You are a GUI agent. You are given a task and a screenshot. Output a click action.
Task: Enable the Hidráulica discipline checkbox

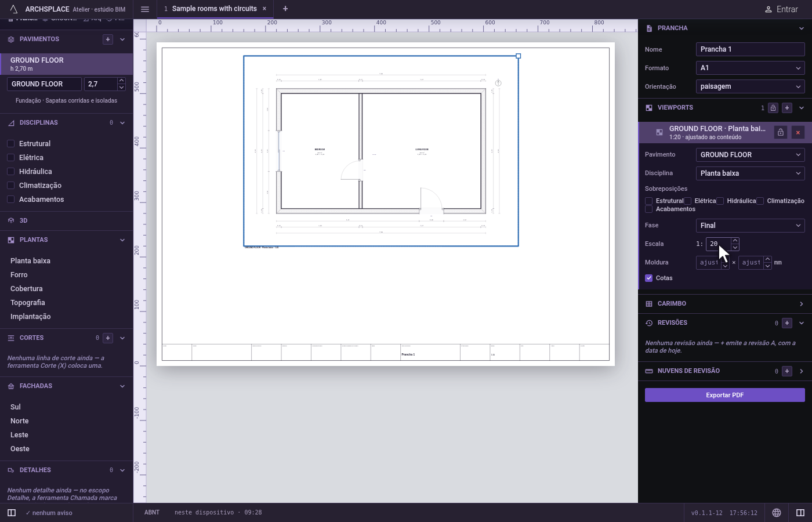click(x=10, y=172)
